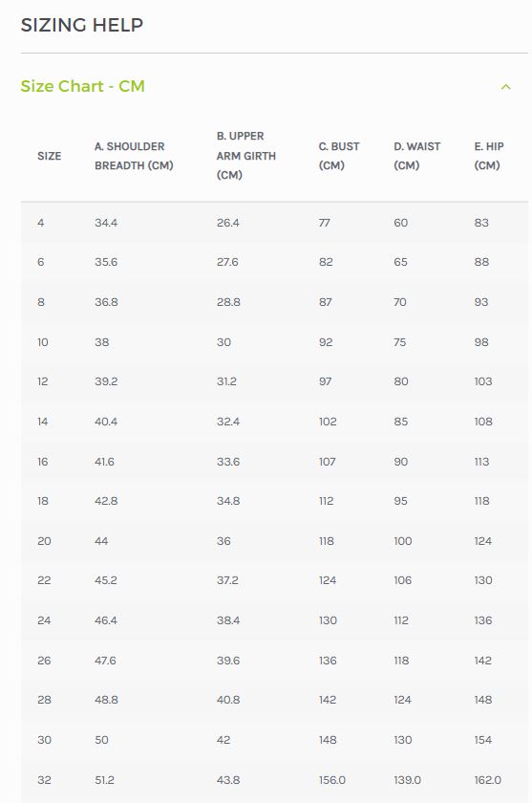Click upper arm girth value 39.6
Image resolution: width=532 pixels, height=803 pixels.
tap(228, 661)
